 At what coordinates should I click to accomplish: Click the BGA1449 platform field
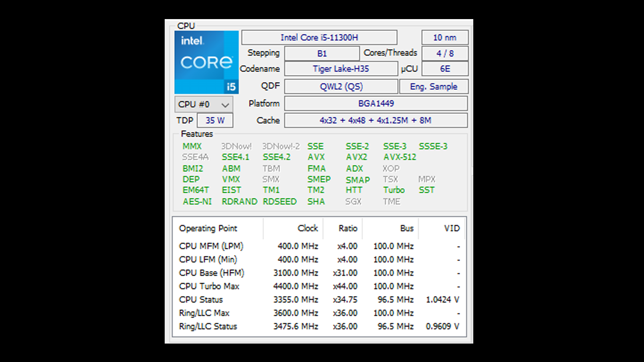(x=376, y=104)
